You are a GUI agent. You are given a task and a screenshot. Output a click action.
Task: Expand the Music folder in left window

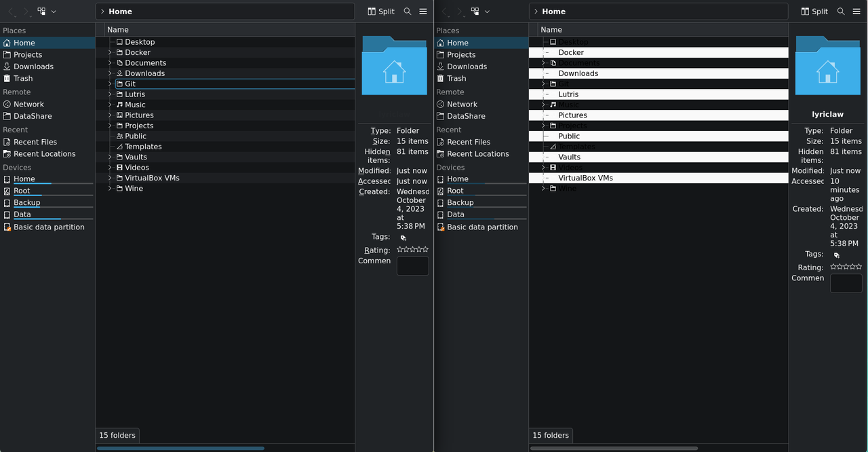click(110, 105)
